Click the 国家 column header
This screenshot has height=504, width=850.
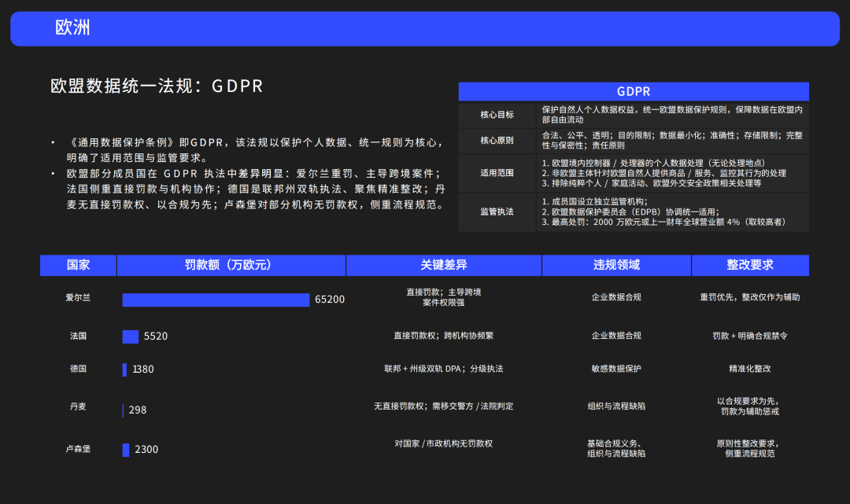tap(78, 266)
